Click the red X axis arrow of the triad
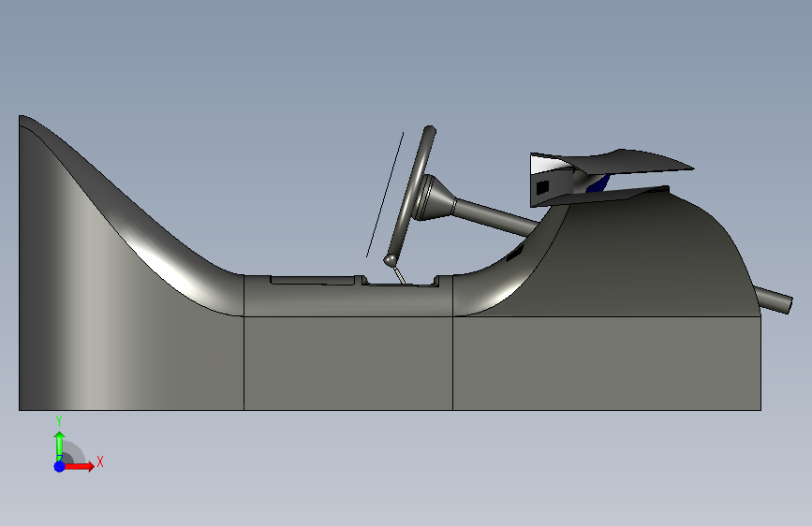The height and width of the screenshot is (526, 812). [79, 466]
